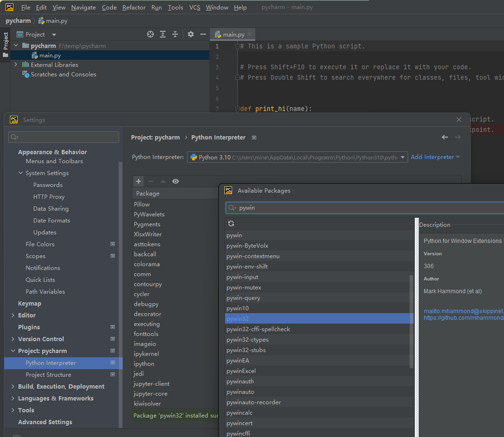Open the Python Interpreter dropdown

tap(297, 157)
